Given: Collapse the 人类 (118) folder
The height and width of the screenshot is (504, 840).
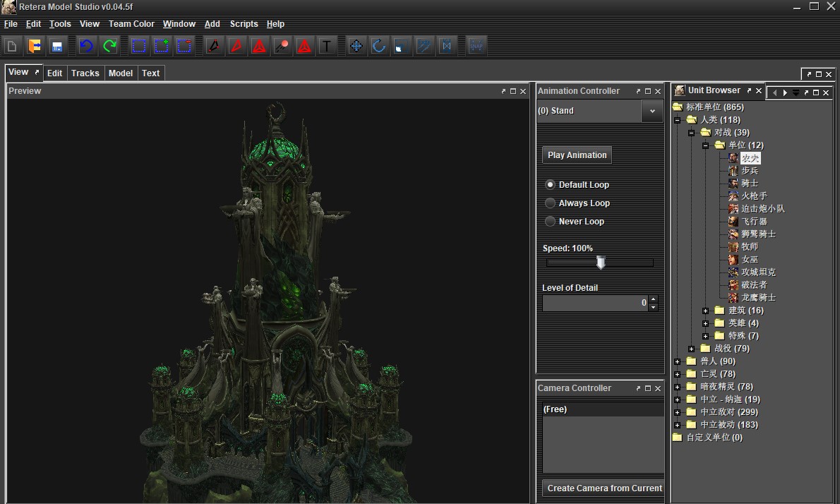Looking at the screenshot, I should 677,120.
